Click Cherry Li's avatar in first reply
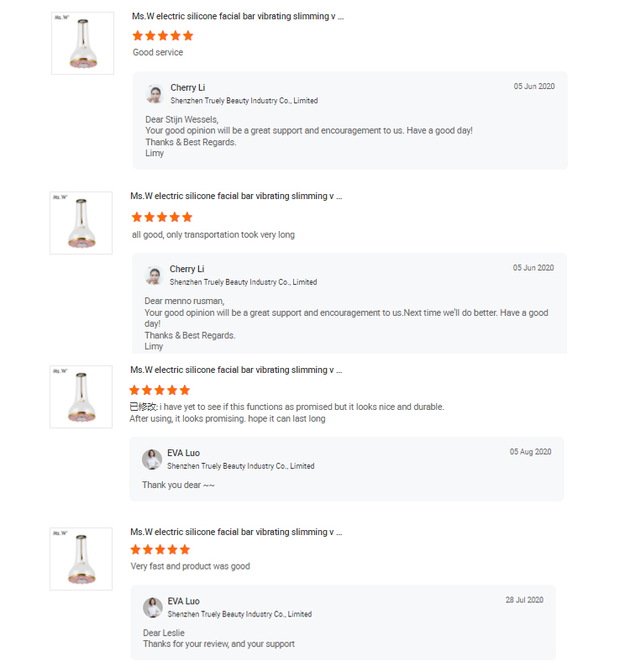Screen dimensions: 630x672 [154, 94]
